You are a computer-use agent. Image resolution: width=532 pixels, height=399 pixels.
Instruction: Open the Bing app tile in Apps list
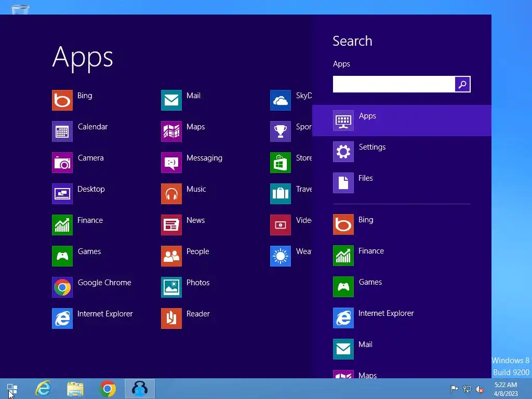click(x=62, y=100)
